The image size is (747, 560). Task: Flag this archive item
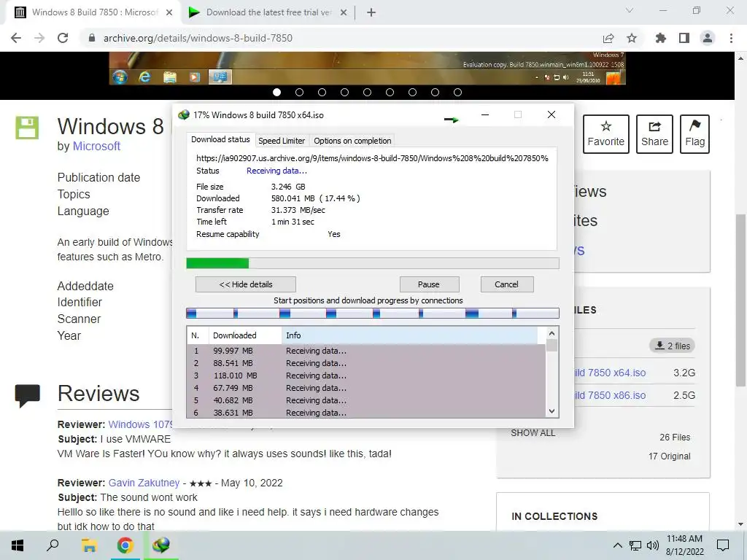tap(695, 134)
